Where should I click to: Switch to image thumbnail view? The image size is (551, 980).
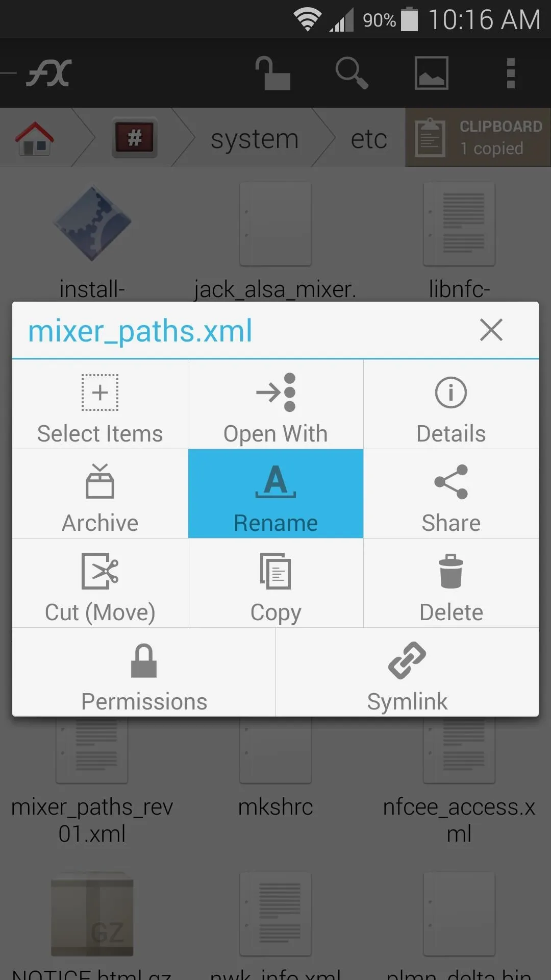431,73
